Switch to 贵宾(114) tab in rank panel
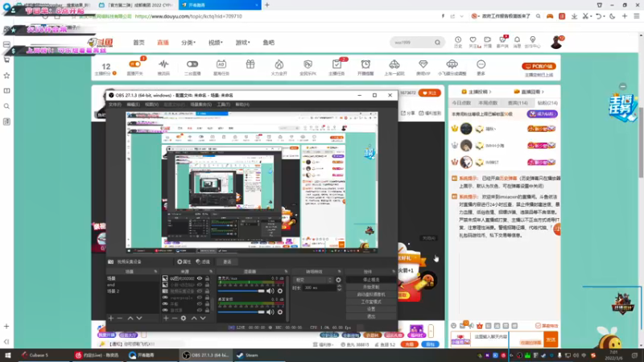 518,103
